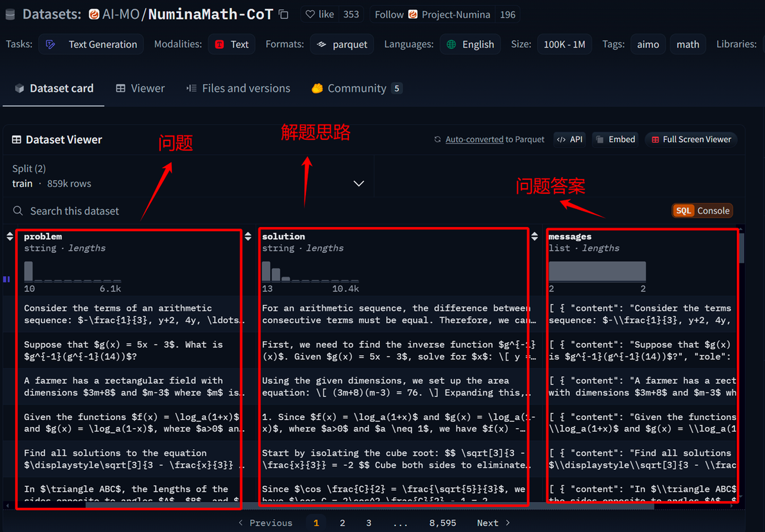Select page 1 in pagination

pyautogui.click(x=316, y=523)
